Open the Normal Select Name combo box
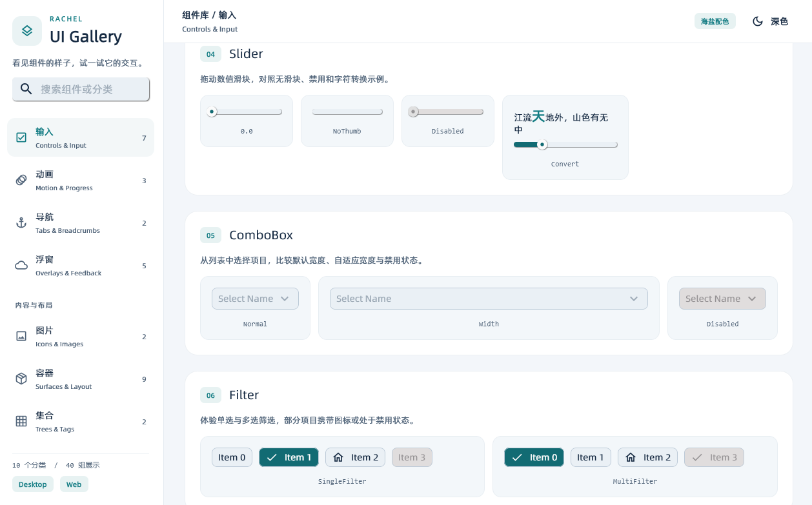Screen dimensions: 812x505 point(255,299)
